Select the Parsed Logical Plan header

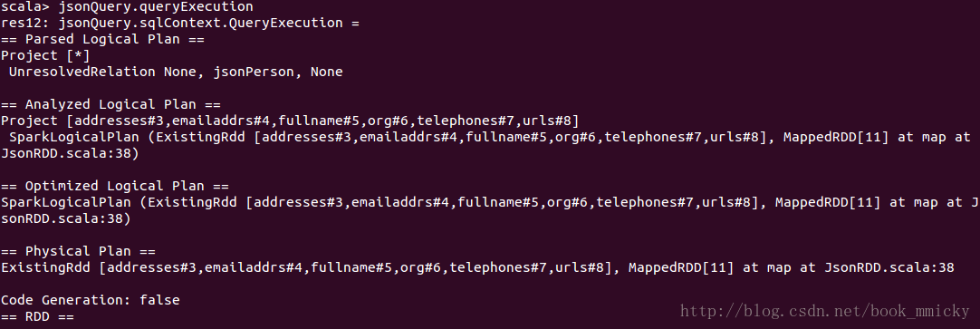pos(103,39)
